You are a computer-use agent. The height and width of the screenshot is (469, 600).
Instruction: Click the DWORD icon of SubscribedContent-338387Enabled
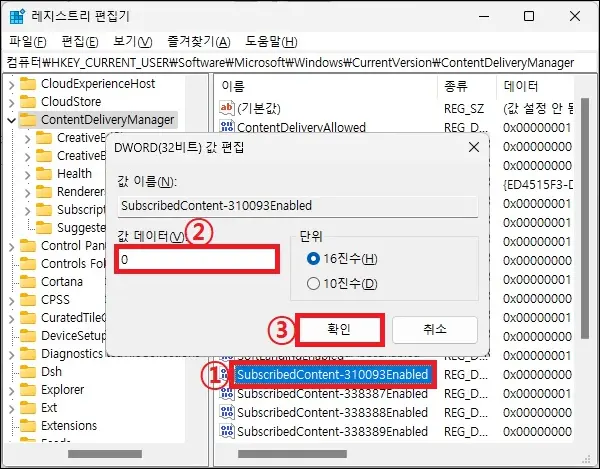coord(227,394)
